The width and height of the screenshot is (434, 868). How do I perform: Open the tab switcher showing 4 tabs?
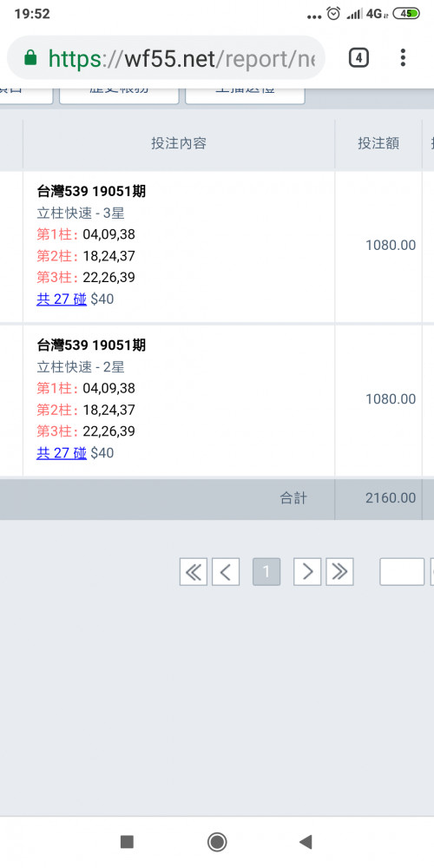(x=358, y=57)
